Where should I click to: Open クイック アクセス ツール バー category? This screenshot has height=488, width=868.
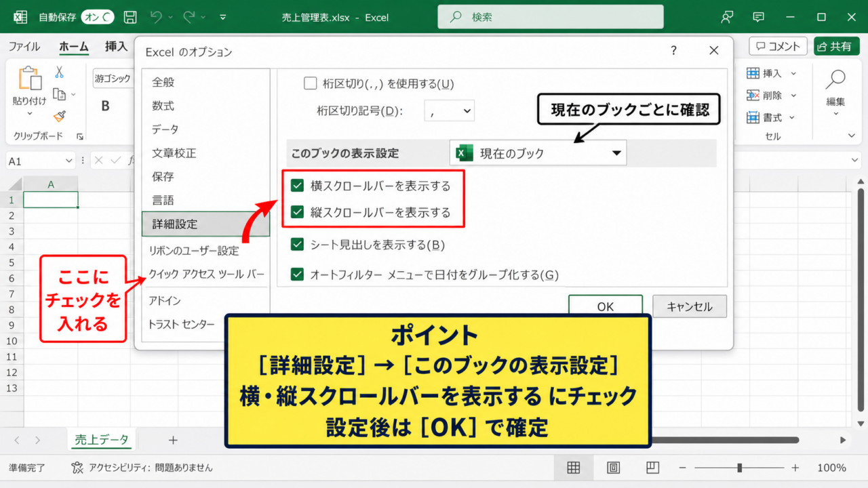(205, 274)
